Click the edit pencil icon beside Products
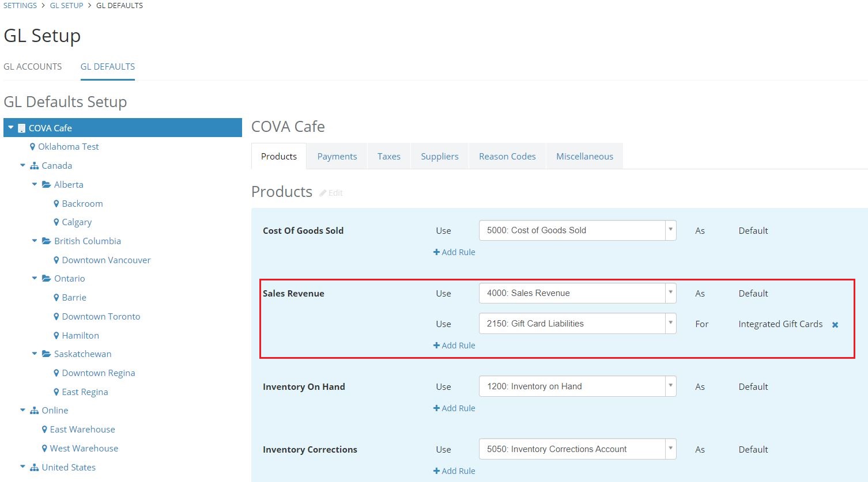The width and height of the screenshot is (868, 482). [x=323, y=193]
